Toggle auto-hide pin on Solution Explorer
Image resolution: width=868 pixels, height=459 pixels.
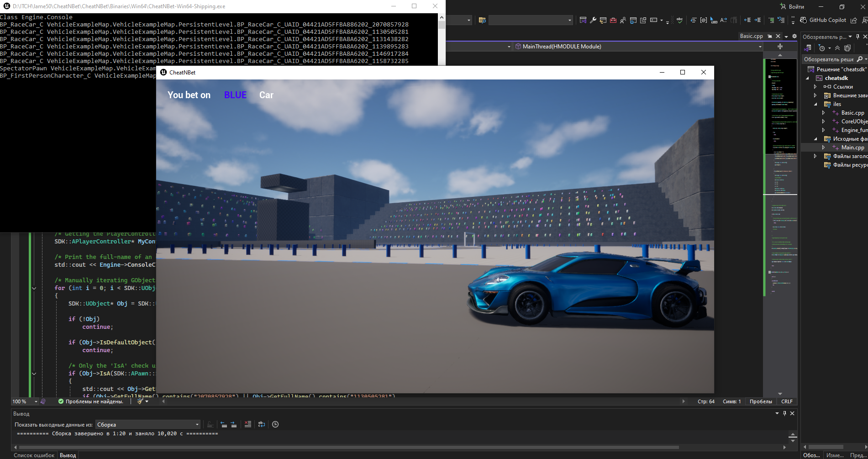coord(858,37)
